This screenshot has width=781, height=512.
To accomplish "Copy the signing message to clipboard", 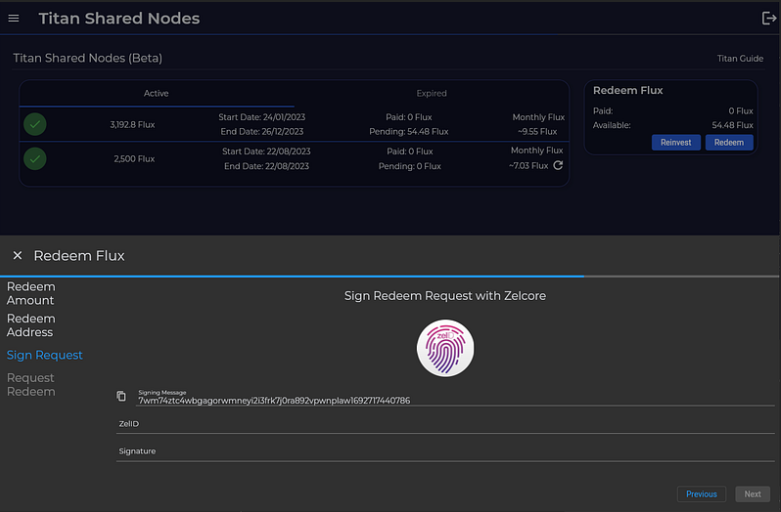I will click(122, 397).
